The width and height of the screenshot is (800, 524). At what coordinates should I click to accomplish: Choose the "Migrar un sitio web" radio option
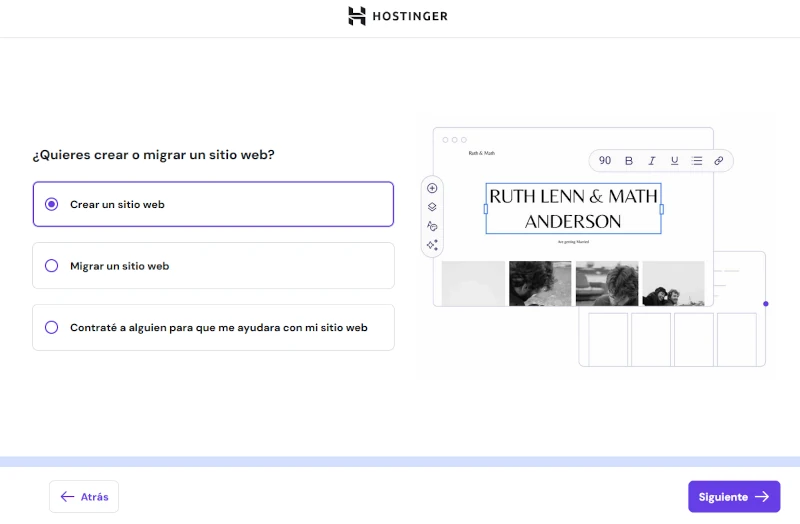point(52,266)
